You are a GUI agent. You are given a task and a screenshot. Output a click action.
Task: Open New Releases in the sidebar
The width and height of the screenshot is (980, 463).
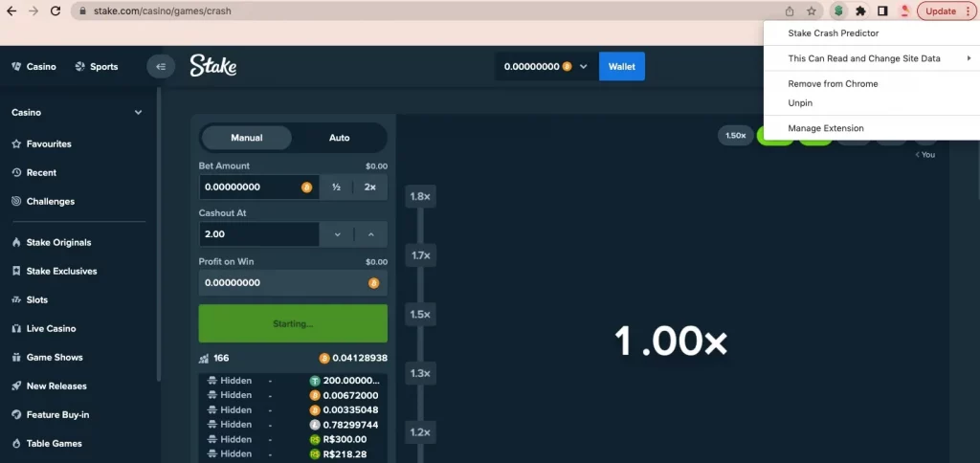[x=49, y=386]
